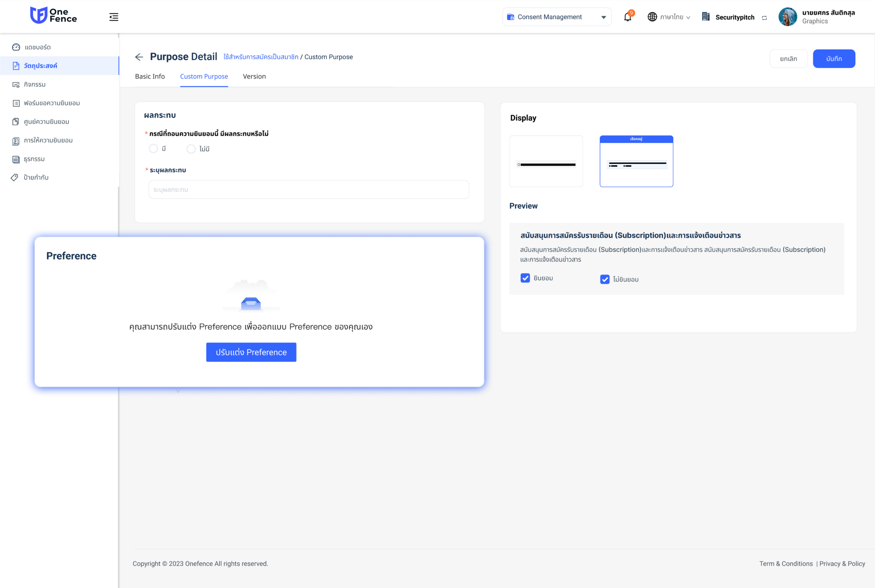Viewport: 875px width, 588px height.
Task: Open the notification bell with 9 alerts
Action: tap(627, 17)
